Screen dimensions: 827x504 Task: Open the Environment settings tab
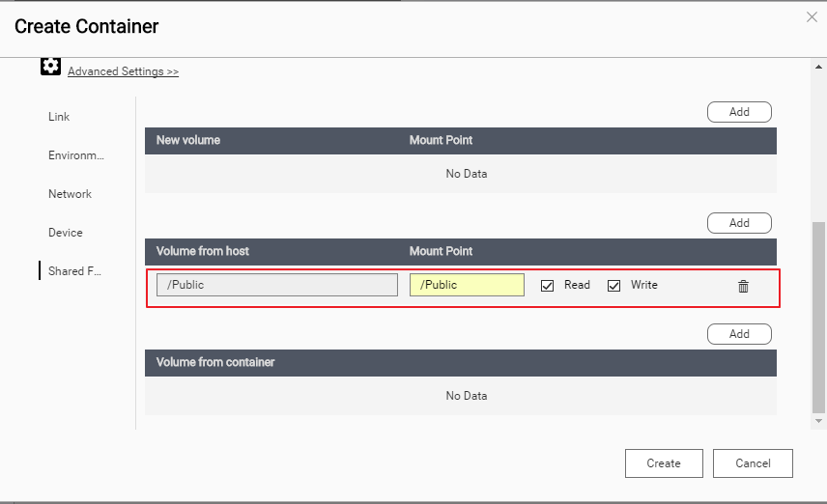pyautogui.click(x=75, y=155)
